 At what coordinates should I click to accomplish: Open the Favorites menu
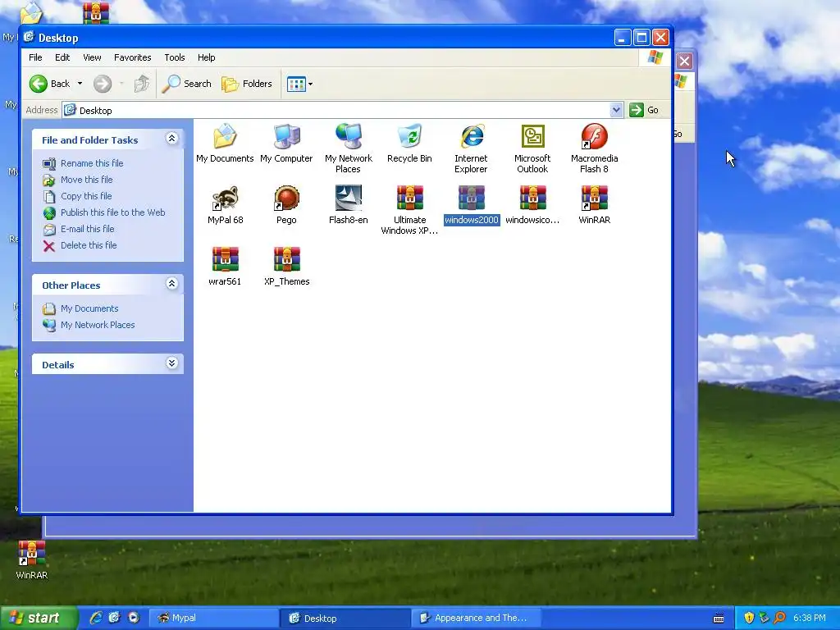pyautogui.click(x=132, y=57)
